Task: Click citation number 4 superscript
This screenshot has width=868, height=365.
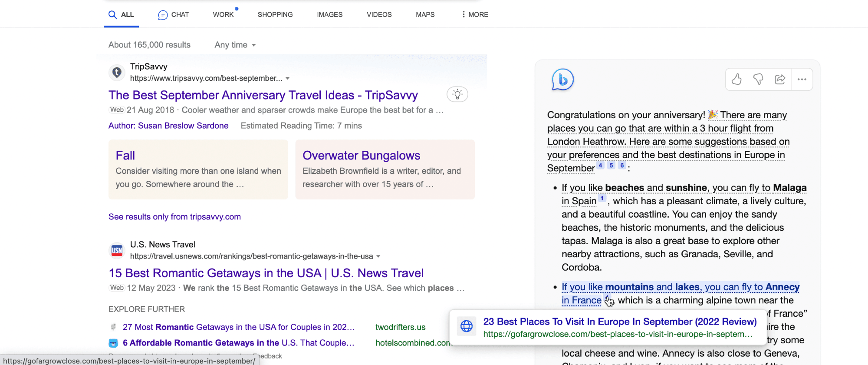Action: tap(600, 166)
